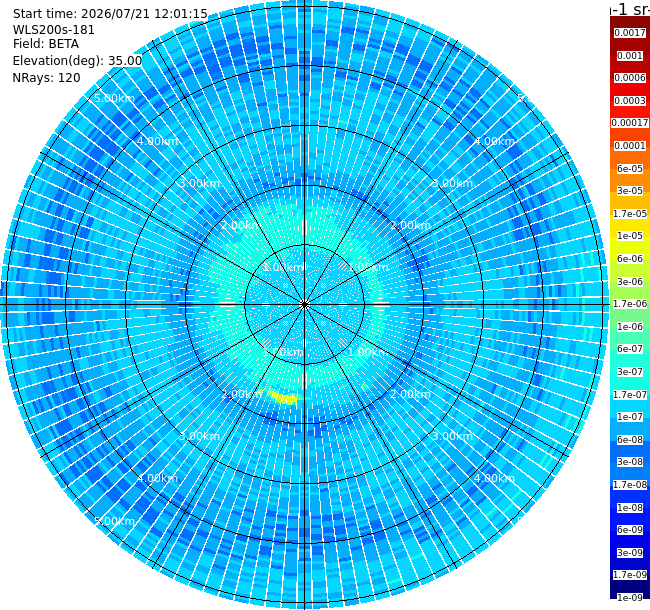Click the Field: BETA label
Screen dimensions: 650x610
coord(46,44)
